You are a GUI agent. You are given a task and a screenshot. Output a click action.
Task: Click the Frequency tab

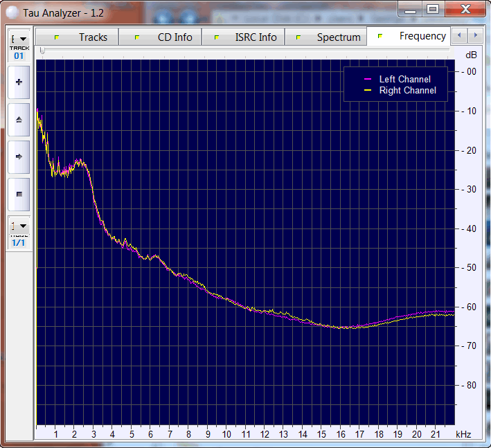[x=422, y=36]
